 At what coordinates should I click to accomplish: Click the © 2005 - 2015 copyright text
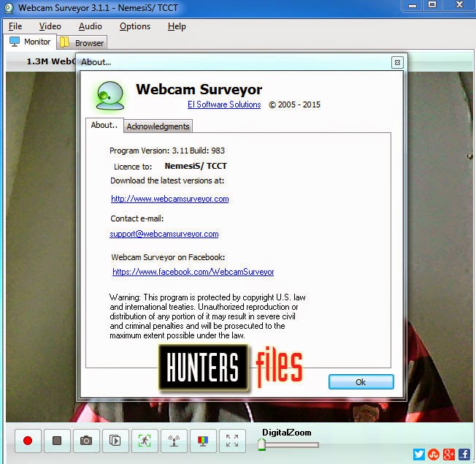click(294, 104)
